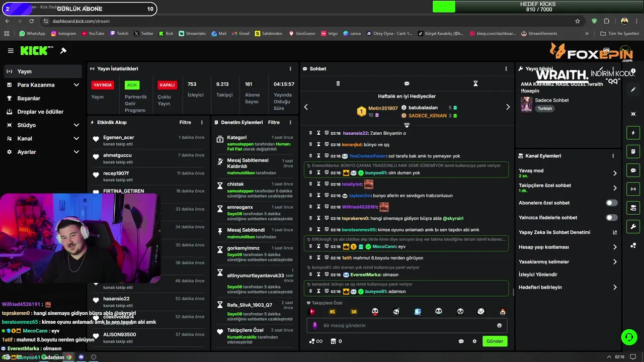Open the hamburger menu next to Kick logo
Viewport: 644px width, 362px height.
(x=11, y=51)
